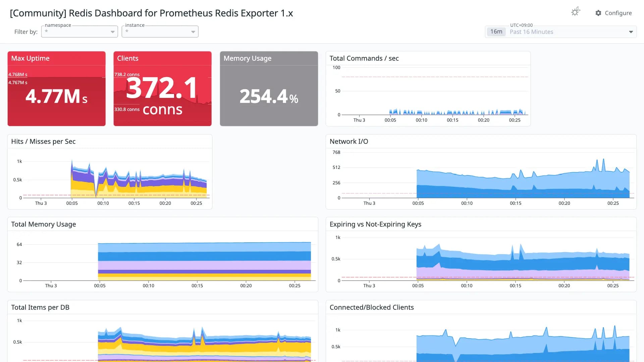This screenshot has width=644, height=362.
Task: Click the 4.77M s uptime value
Action: (56, 96)
